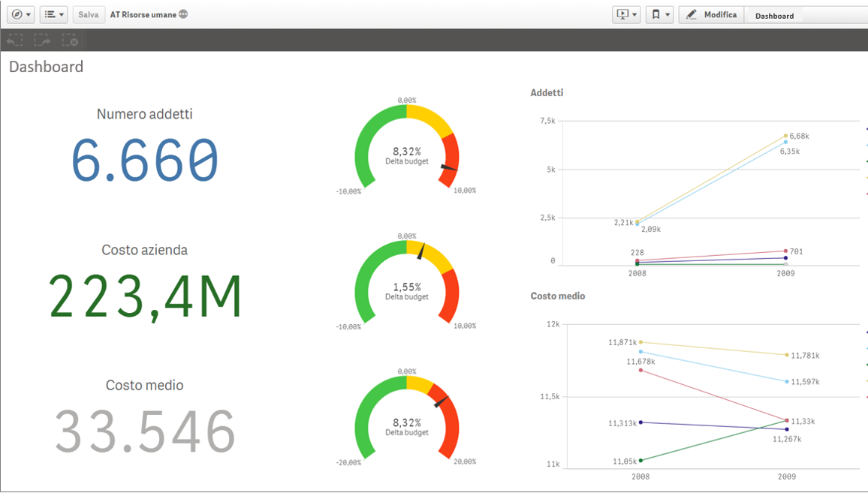The width and height of the screenshot is (868, 493).
Task: Click the 8,32% value beside Numero addetti
Action: tap(407, 152)
